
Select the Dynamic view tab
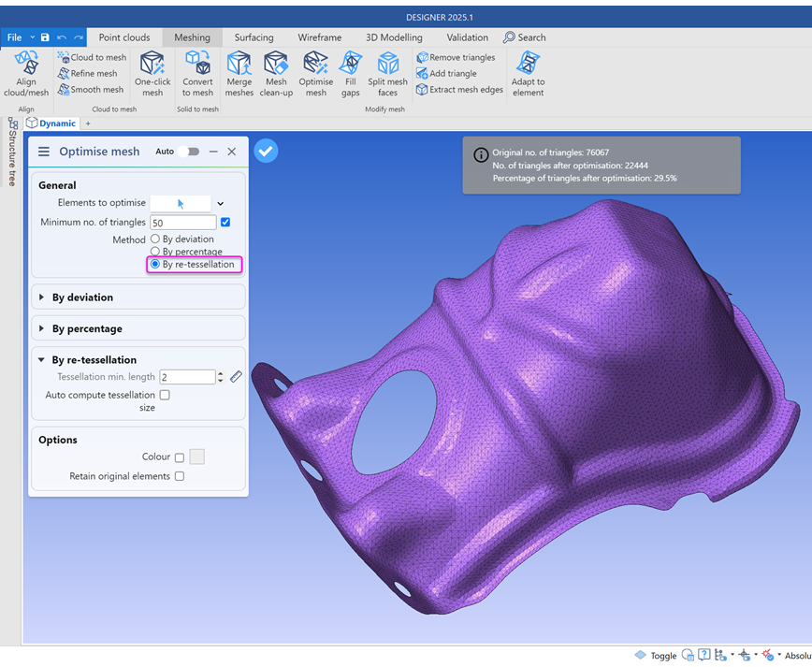point(51,123)
